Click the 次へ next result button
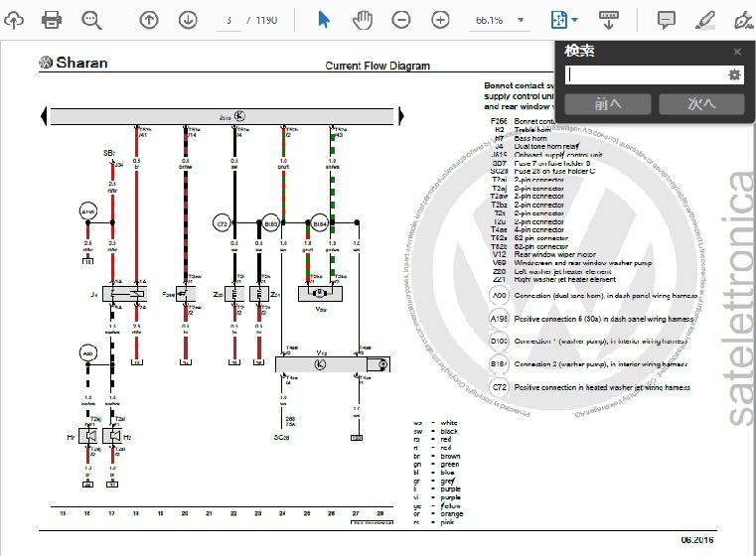 (x=701, y=104)
